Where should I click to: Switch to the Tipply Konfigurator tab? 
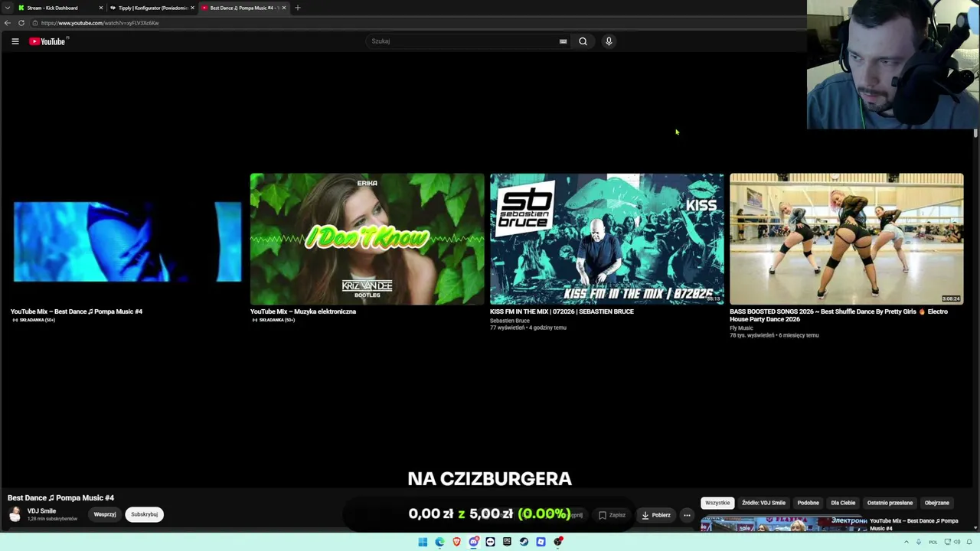click(x=152, y=8)
